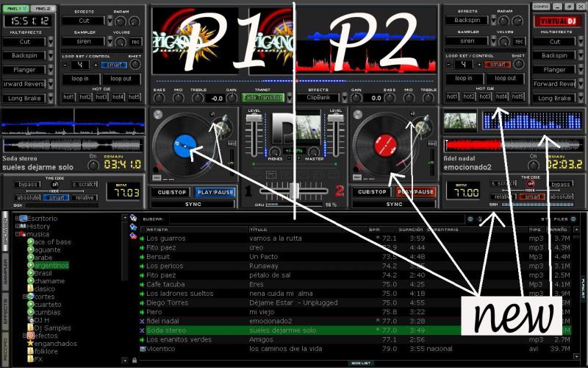Click the left deck video preview

pos(195,40)
